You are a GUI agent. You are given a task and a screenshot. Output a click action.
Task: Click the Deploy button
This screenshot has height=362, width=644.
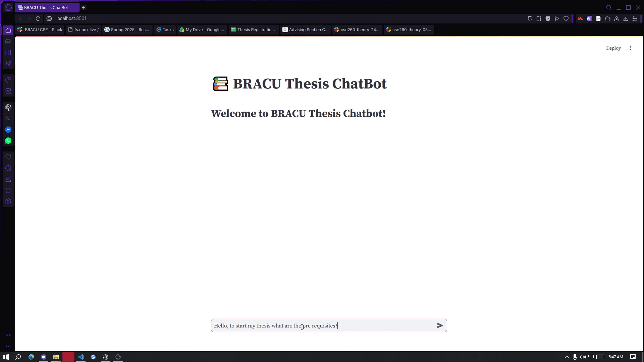pyautogui.click(x=613, y=48)
